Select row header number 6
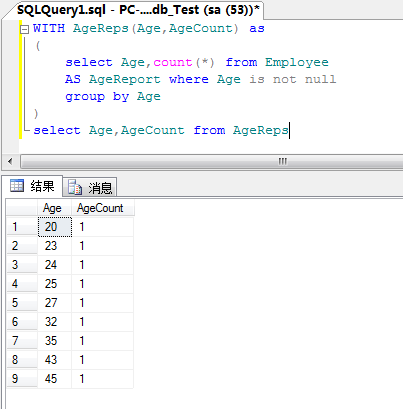Screen dimensions: 403x409 pyautogui.click(x=22, y=322)
